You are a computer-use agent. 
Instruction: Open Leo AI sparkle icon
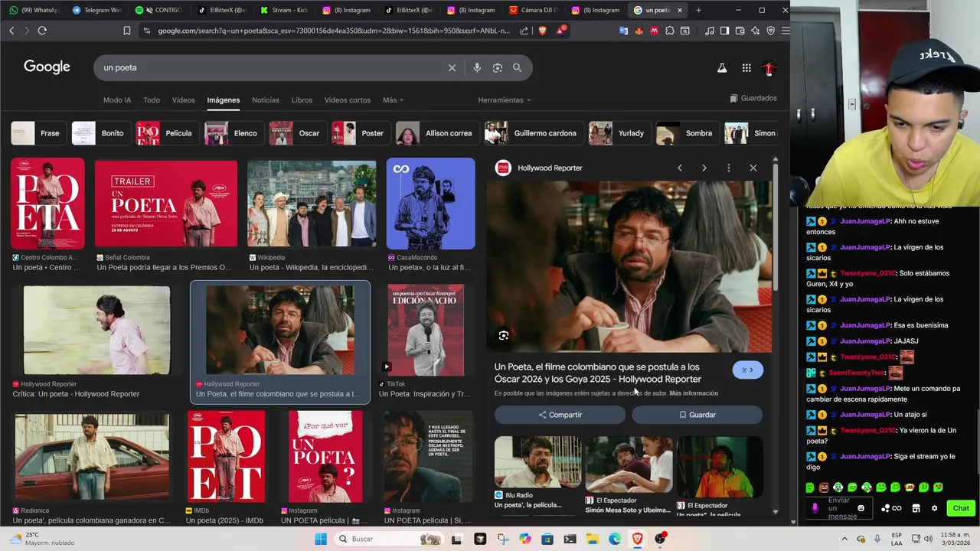coord(756,31)
